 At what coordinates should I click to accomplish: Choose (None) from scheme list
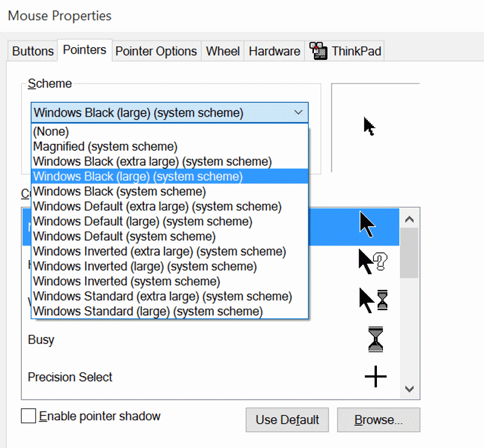click(169, 131)
